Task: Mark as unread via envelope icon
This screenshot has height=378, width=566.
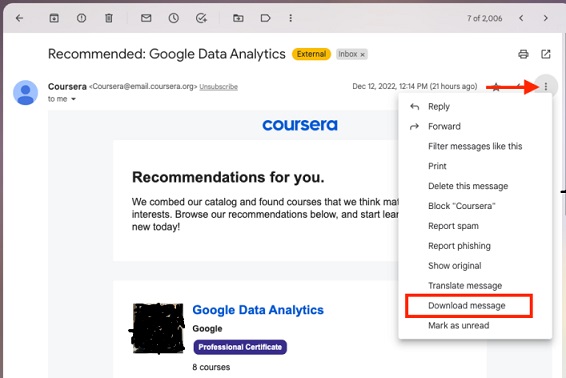Action: point(146,18)
